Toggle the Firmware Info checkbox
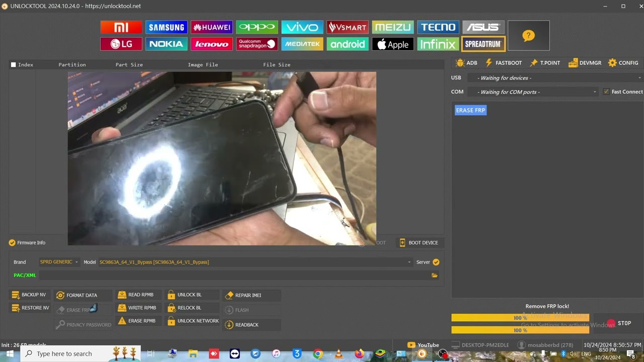 pos(12,243)
